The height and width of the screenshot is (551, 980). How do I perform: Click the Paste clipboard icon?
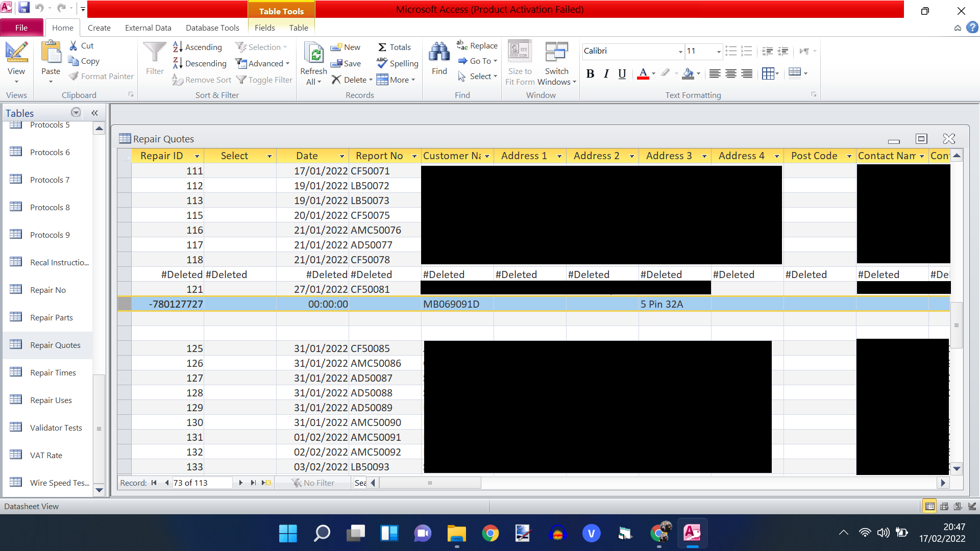(51, 52)
